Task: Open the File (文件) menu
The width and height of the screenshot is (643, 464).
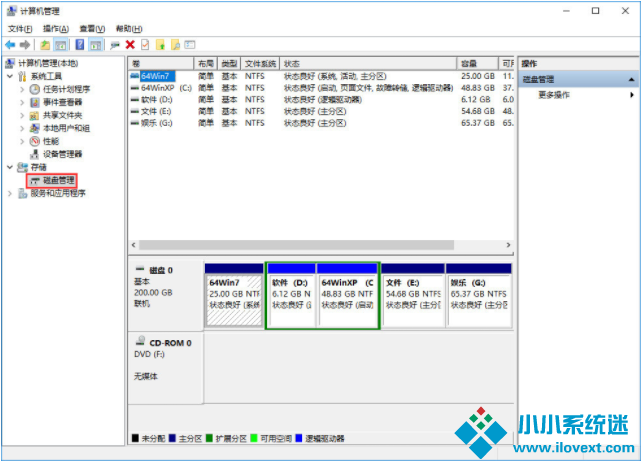Action: pos(20,29)
